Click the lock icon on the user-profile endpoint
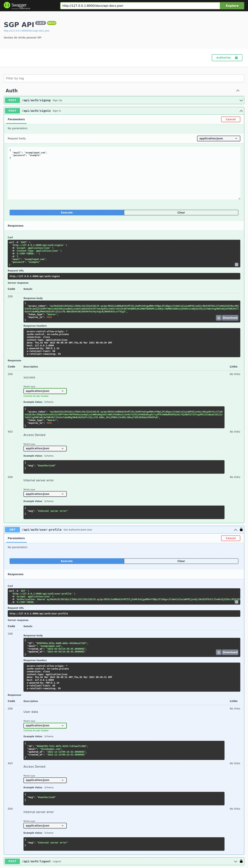Image resolution: width=248 pixels, height=868 pixels. tap(241, 529)
